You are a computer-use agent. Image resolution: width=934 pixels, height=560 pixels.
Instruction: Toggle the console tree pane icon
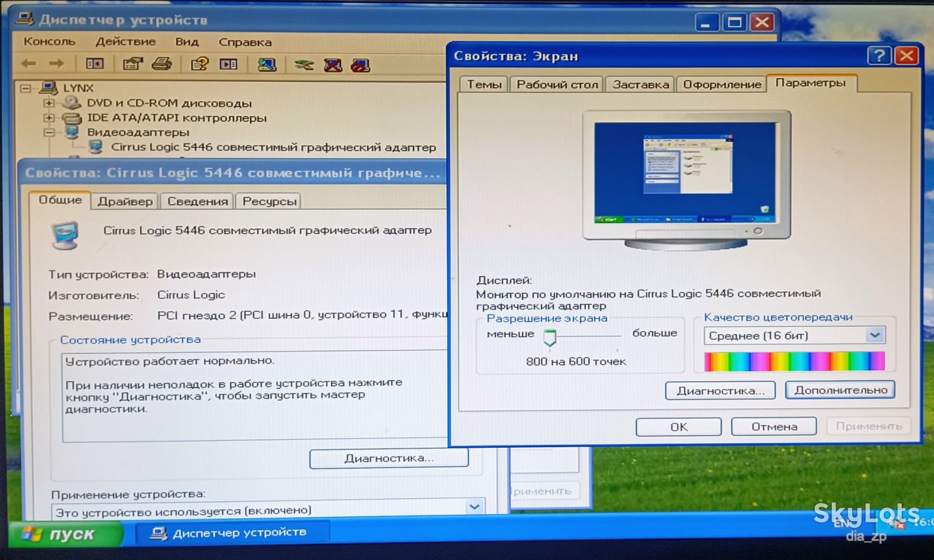(x=95, y=64)
